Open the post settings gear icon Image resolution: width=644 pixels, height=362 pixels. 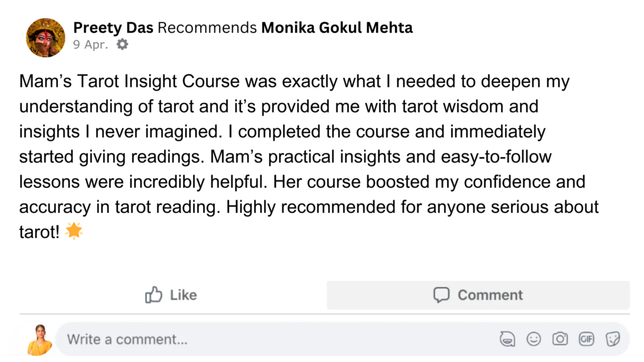click(x=123, y=45)
